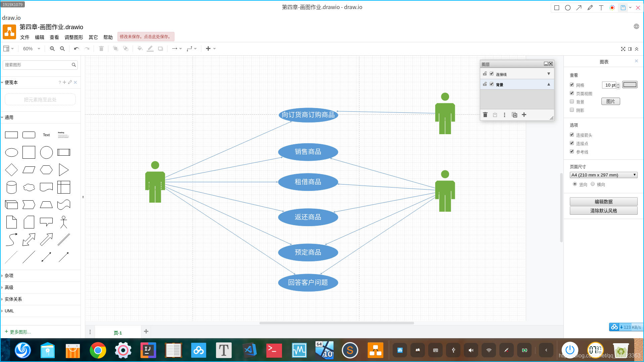Screen dimensions: 644x362
Task: Click the 编辑数据 button
Action: (x=603, y=202)
